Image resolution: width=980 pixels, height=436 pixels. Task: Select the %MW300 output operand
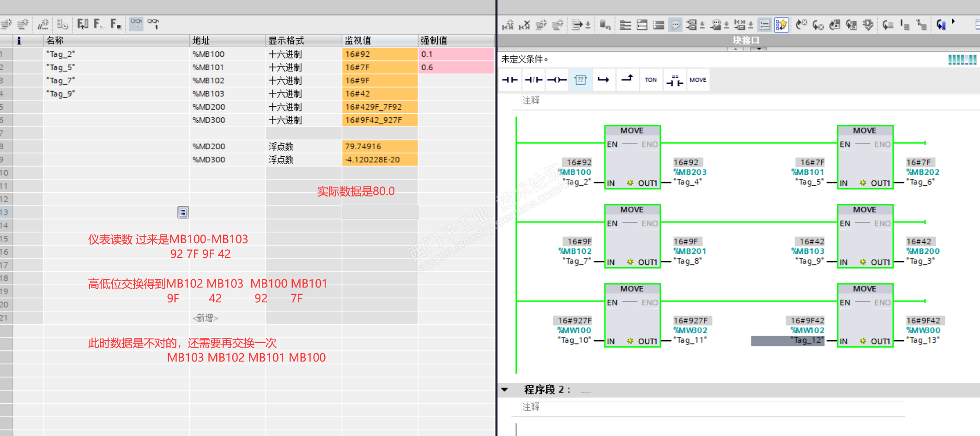point(923,330)
